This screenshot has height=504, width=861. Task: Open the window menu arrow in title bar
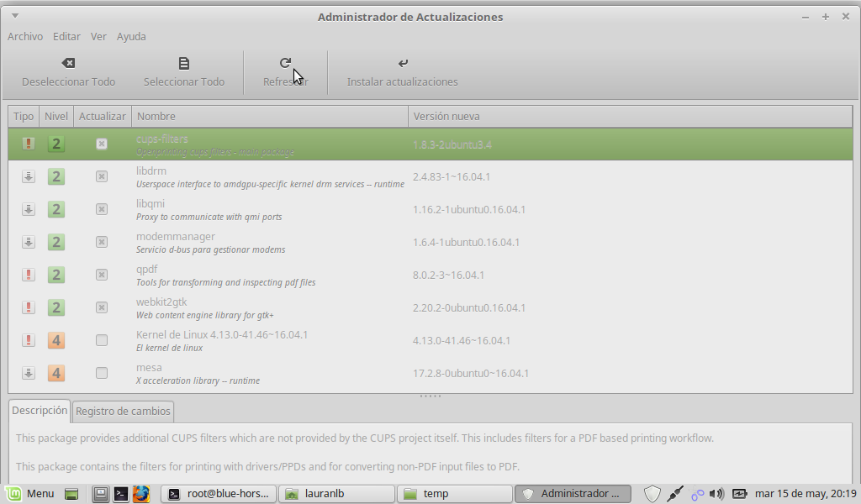point(16,17)
